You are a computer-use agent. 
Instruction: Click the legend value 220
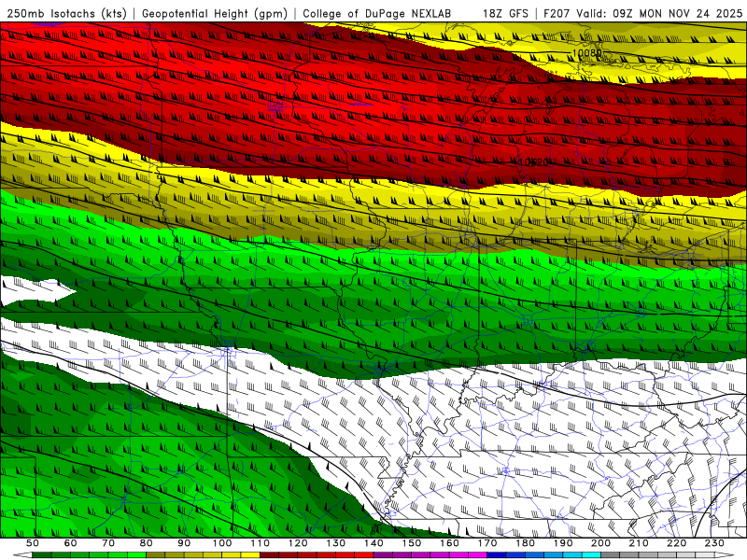pyautogui.click(x=677, y=543)
